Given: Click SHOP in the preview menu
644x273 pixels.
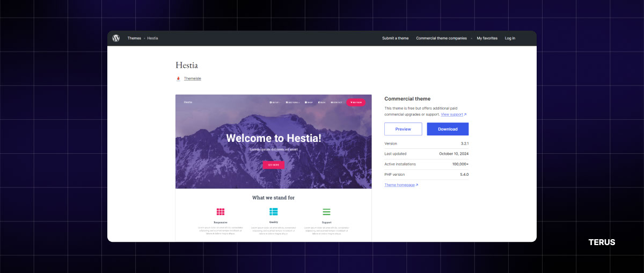Looking at the screenshot, I should click(309, 102).
